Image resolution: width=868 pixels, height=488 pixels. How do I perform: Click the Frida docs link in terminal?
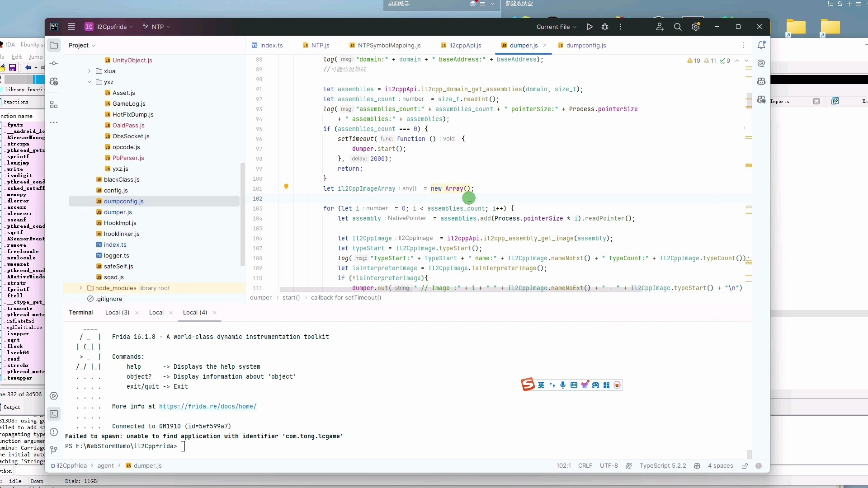point(208,406)
